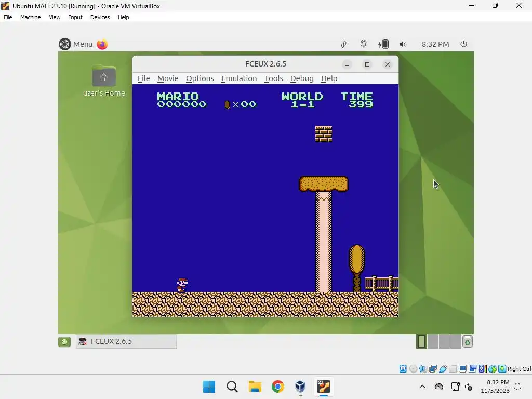Click the Right Ctrl host key label
532x399 pixels.
point(519,369)
